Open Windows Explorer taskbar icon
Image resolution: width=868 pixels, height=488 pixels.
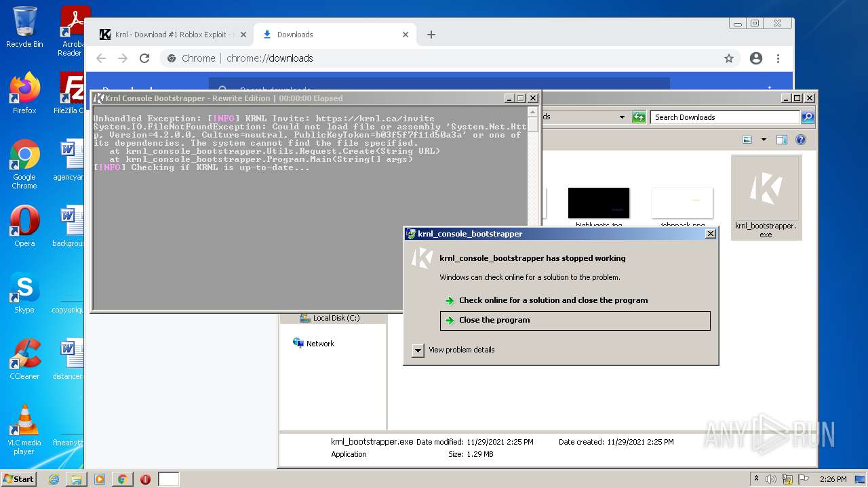point(77,479)
